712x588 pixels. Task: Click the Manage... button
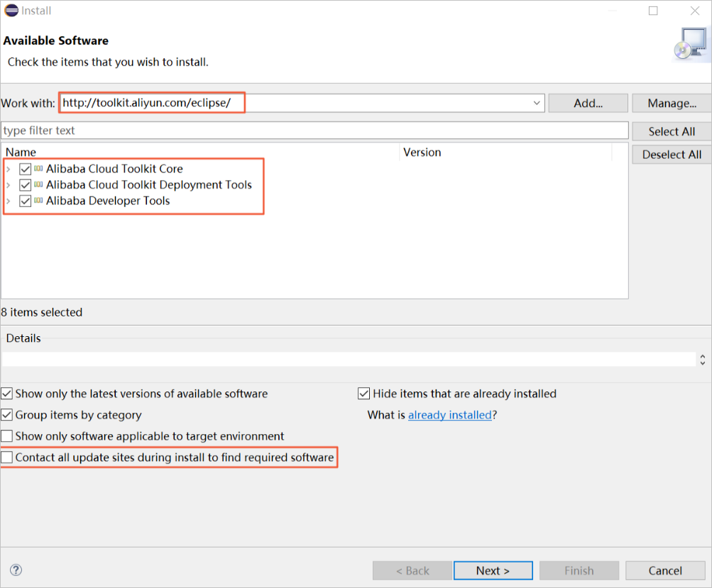tap(672, 103)
